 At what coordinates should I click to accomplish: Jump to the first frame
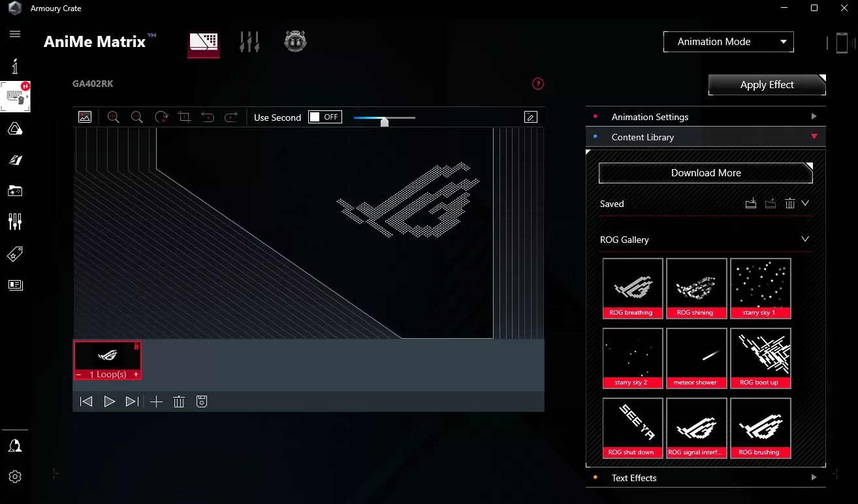tap(86, 402)
